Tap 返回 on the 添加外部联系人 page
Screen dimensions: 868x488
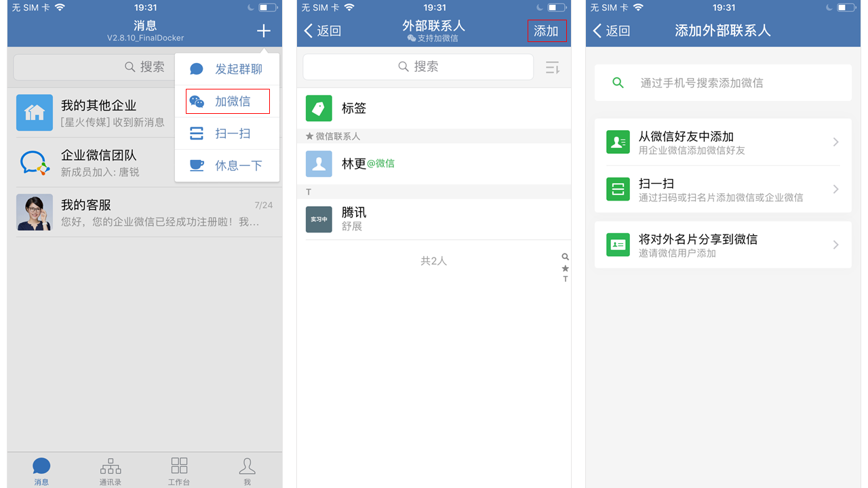[611, 30]
